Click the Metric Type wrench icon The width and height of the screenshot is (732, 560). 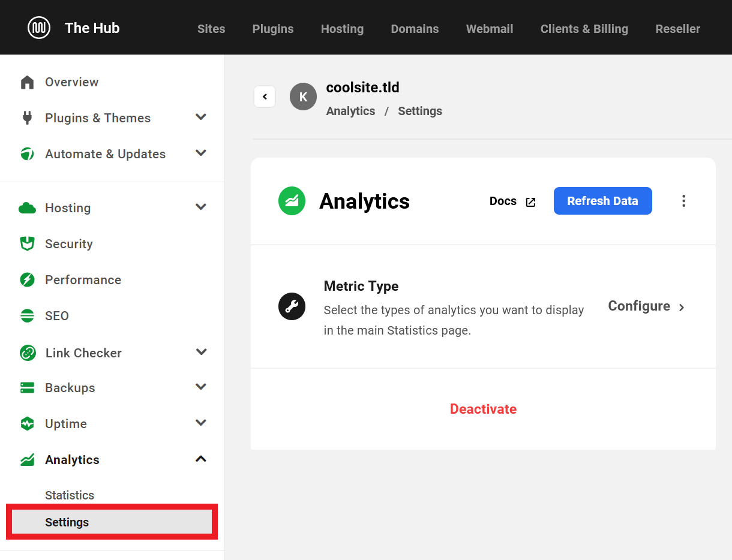292,306
